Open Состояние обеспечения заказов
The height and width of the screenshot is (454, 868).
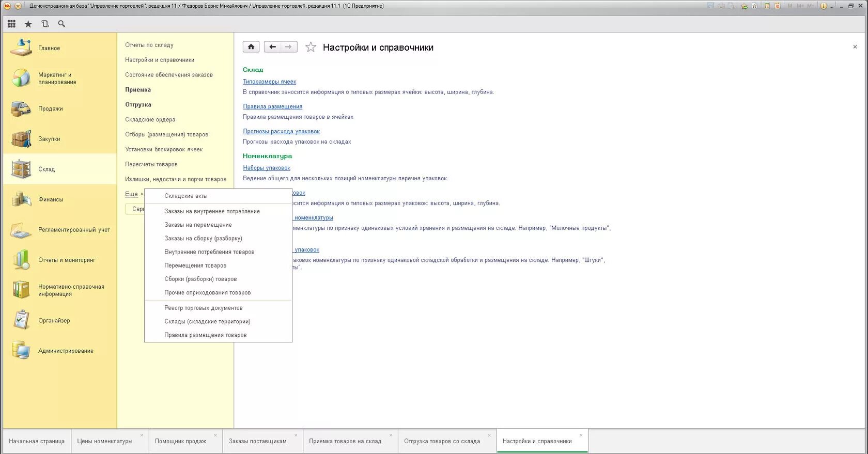coord(168,75)
